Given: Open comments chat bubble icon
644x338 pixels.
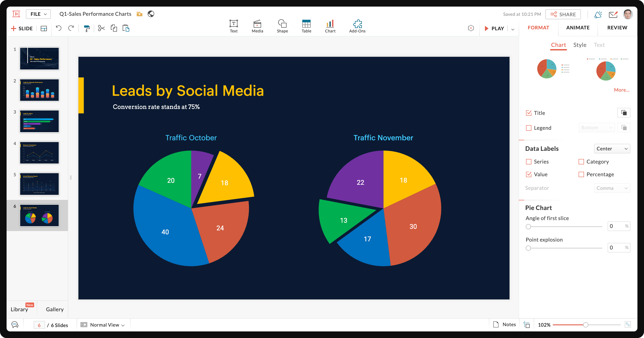Looking at the screenshot, I should point(15,325).
